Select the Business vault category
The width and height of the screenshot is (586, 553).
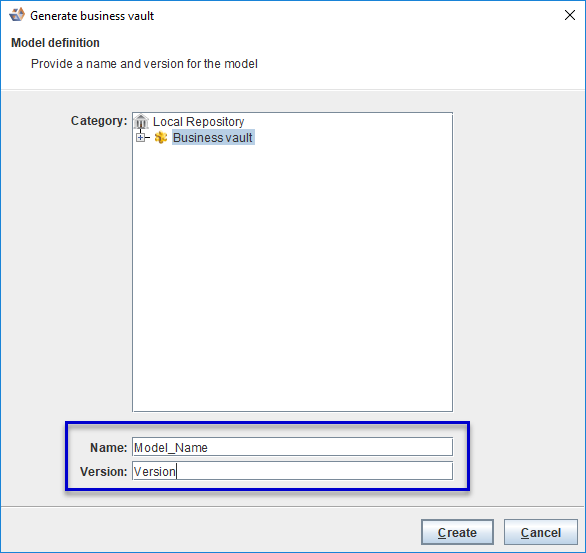tap(213, 138)
